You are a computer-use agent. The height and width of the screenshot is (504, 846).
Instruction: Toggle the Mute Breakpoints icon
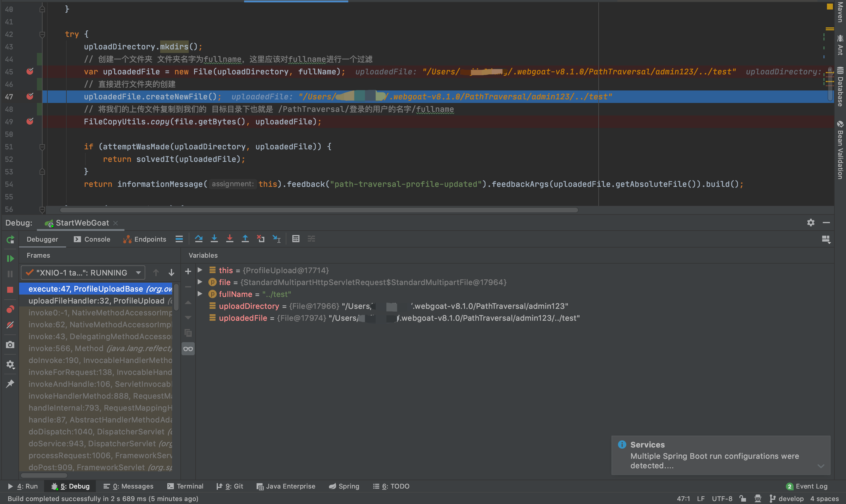10,325
